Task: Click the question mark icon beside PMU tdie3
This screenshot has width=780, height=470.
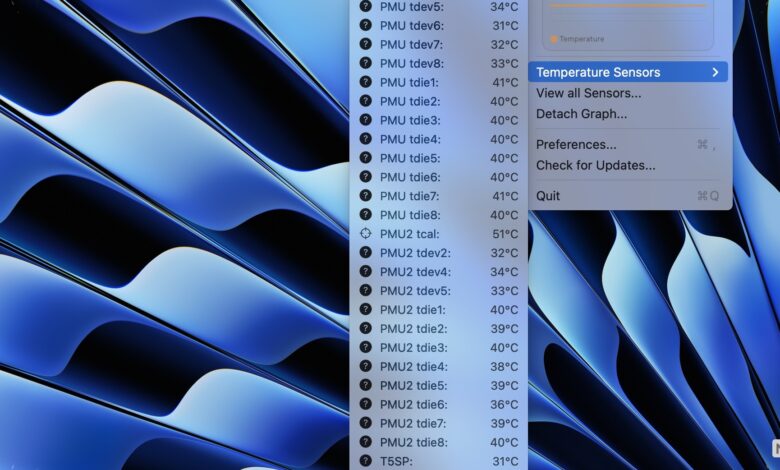Action: pos(366,119)
